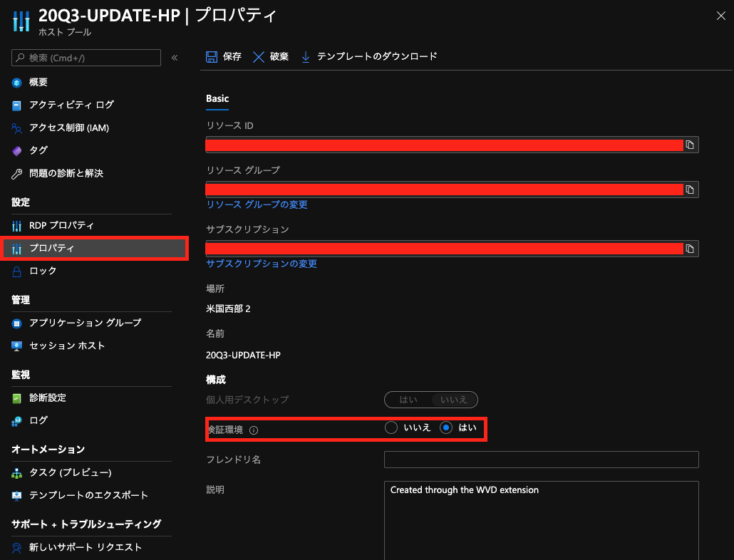Viewport: 734px width, 560px height.
Task: Select the Basic tab
Action: pos(217,98)
